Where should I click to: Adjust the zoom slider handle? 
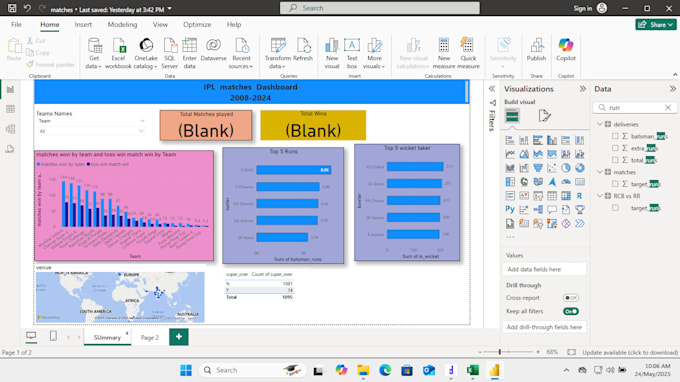click(x=500, y=352)
